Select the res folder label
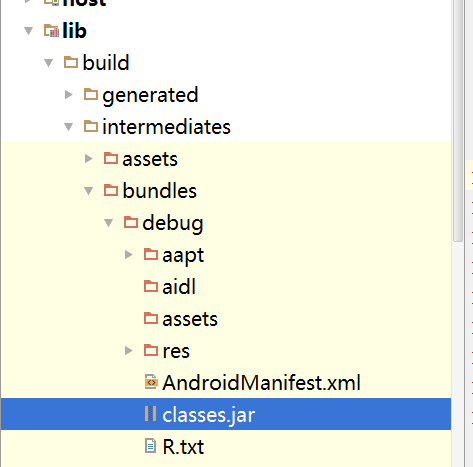Viewport: 473px width, 467px height. [176, 351]
